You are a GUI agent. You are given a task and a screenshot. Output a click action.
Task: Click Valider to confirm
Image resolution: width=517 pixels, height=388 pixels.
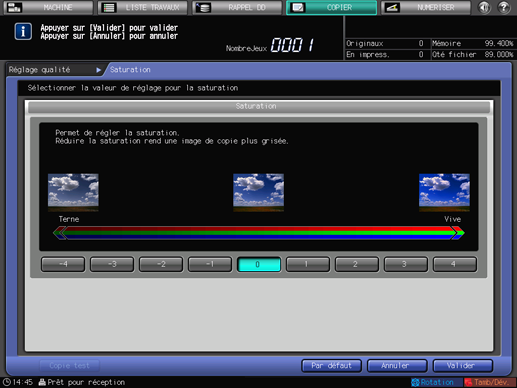[x=463, y=366]
